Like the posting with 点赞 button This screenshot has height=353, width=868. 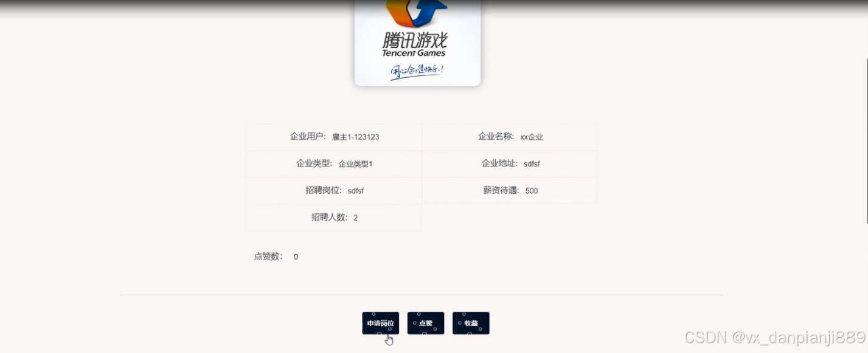tap(426, 323)
